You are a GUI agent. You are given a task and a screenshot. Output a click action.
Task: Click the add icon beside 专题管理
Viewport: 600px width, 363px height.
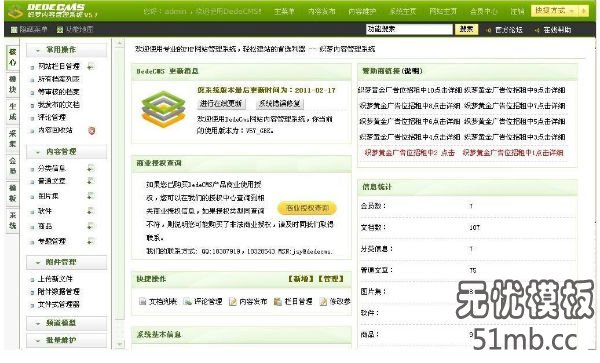[90, 241]
